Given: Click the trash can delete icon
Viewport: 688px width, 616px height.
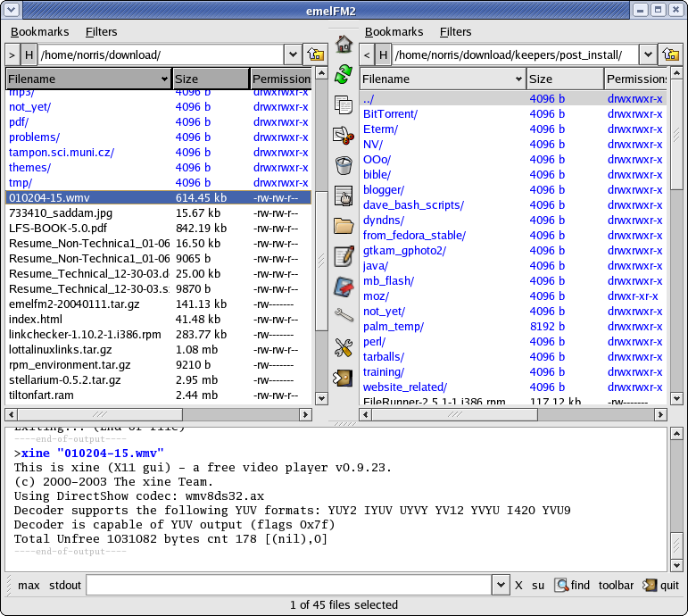Looking at the screenshot, I should pos(344,165).
